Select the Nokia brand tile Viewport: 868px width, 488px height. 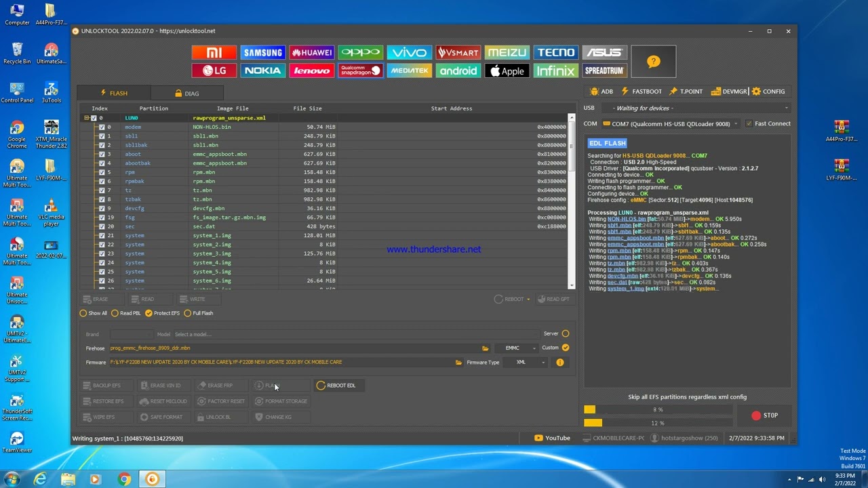pyautogui.click(x=263, y=70)
